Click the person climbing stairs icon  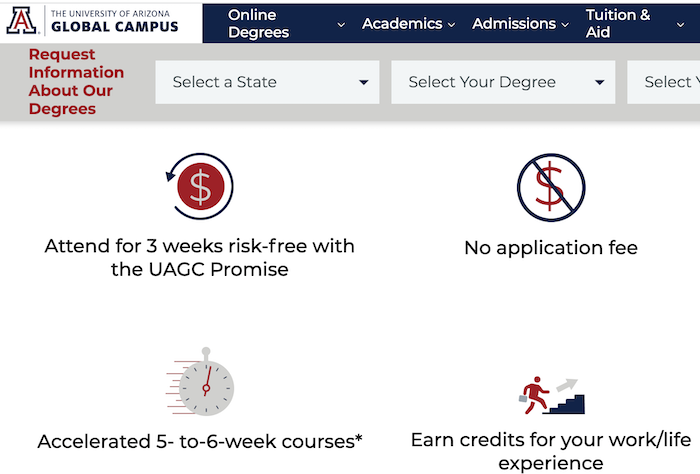point(550,396)
